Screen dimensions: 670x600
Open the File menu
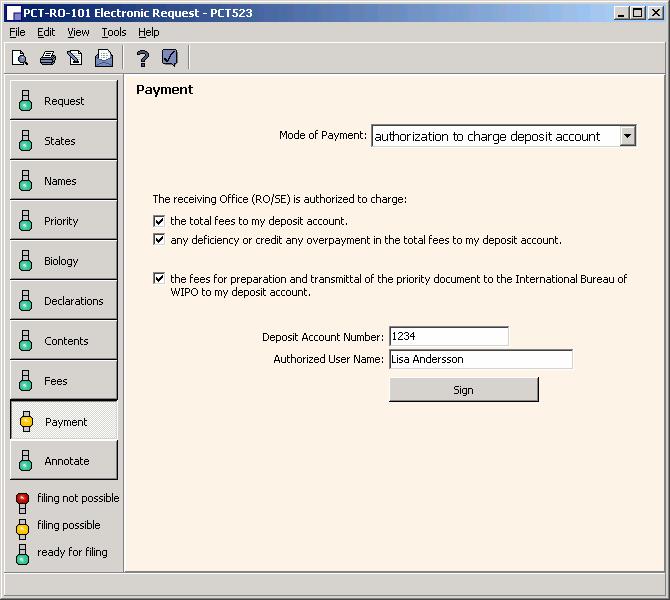click(x=17, y=32)
